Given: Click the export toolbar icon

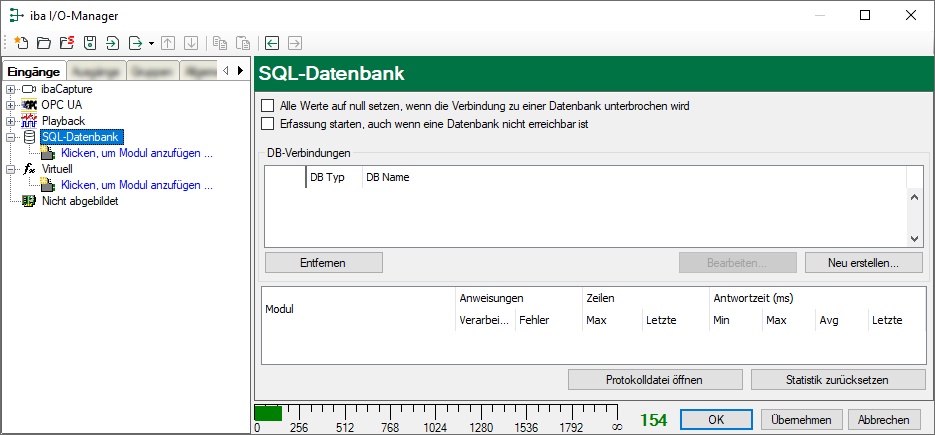Looking at the screenshot, I should pyautogui.click(x=136, y=43).
